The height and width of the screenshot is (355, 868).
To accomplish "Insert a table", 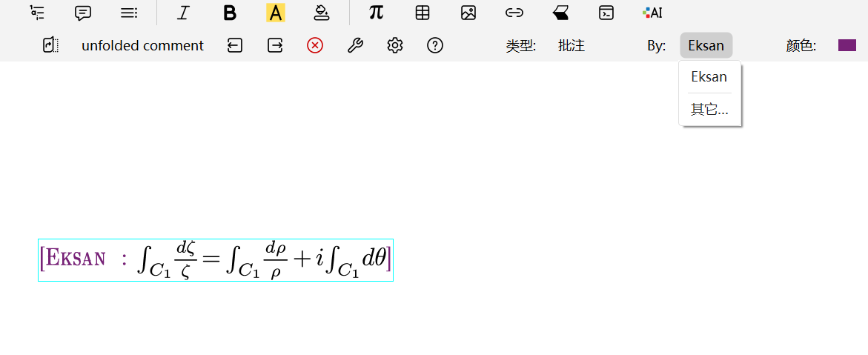I will pyautogui.click(x=423, y=13).
